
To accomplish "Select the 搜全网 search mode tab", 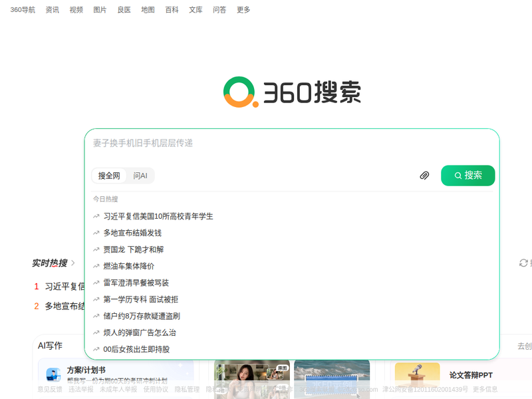I will click(109, 176).
